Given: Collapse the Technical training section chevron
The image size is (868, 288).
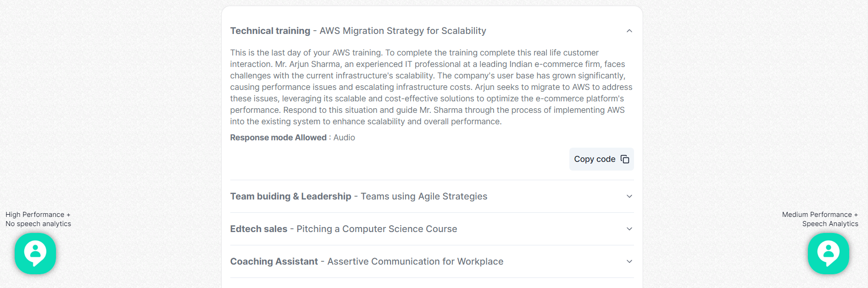Looking at the screenshot, I should tap(629, 31).
